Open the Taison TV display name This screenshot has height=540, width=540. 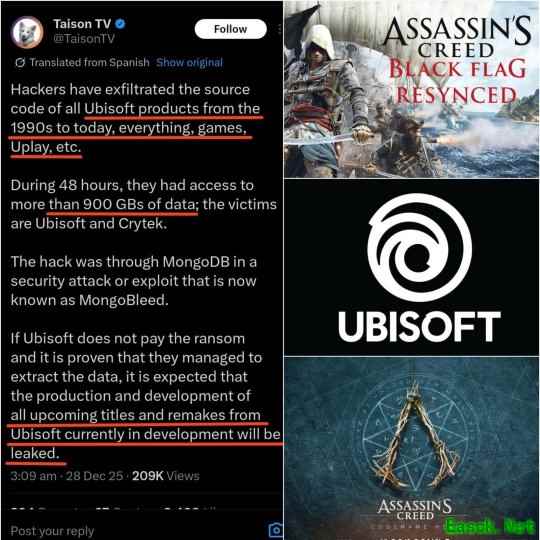click(82, 24)
